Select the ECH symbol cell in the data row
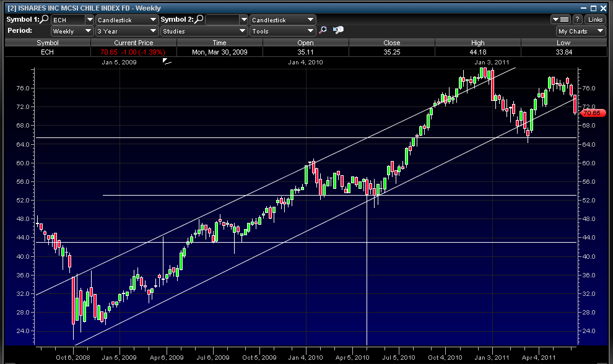The image size is (613, 364). (48, 52)
